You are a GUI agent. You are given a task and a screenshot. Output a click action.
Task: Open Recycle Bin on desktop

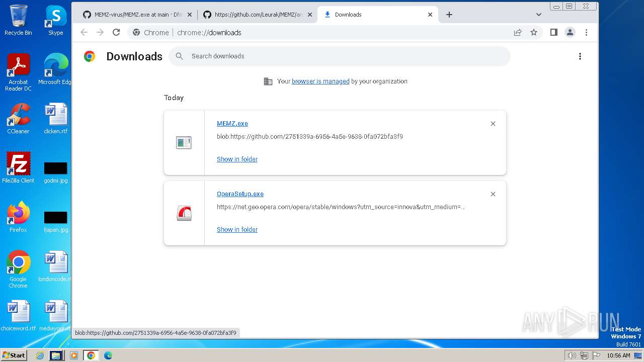click(x=18, y=20)
